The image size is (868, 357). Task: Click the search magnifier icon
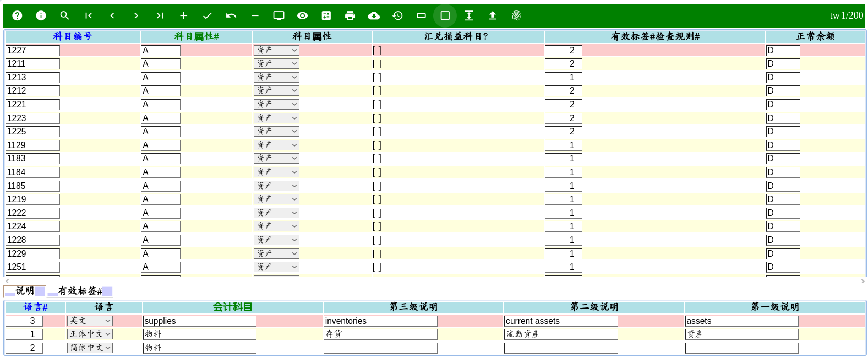(x=64, y=15)
